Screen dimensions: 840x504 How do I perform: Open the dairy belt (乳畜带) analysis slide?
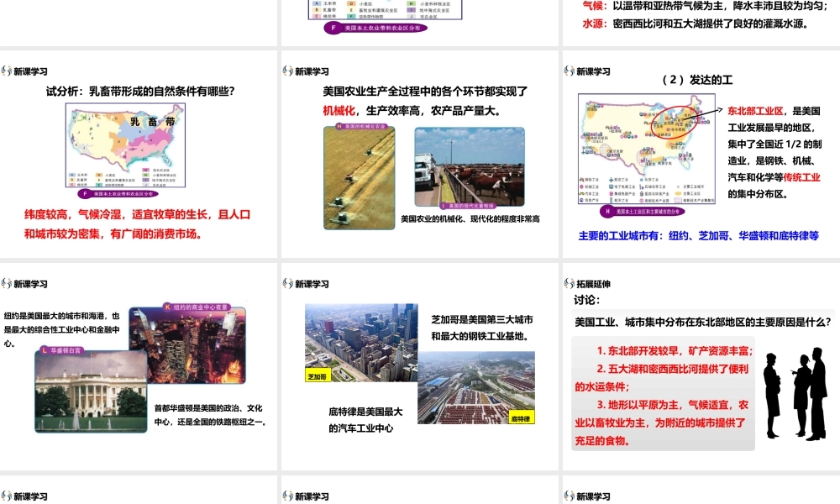click(x=139, y=155)
